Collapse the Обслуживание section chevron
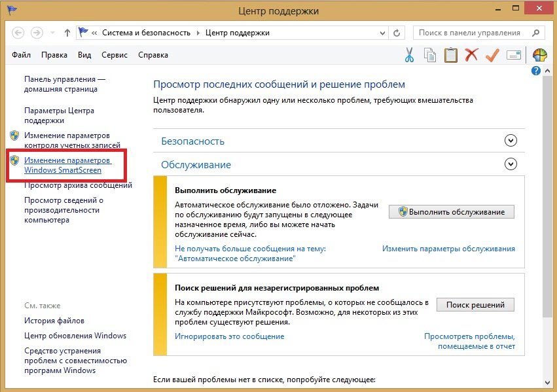 click(x=511, y=165)
